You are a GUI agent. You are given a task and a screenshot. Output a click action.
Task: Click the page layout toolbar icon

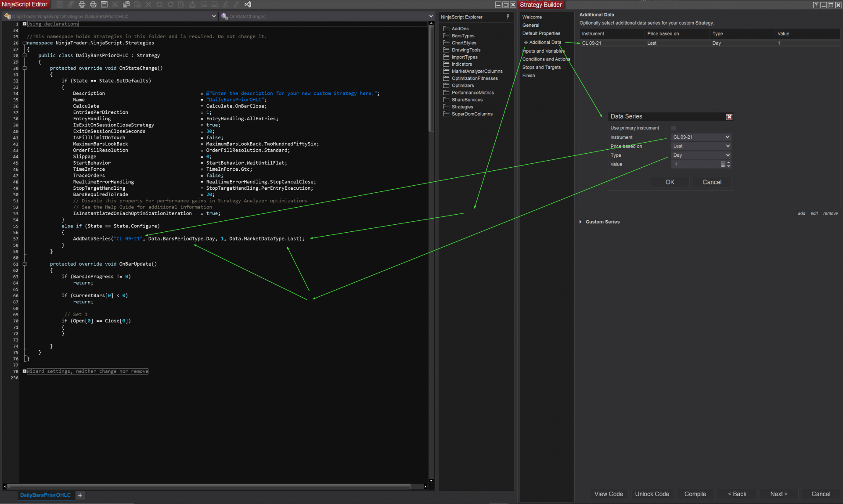click(x=104, y=4)
